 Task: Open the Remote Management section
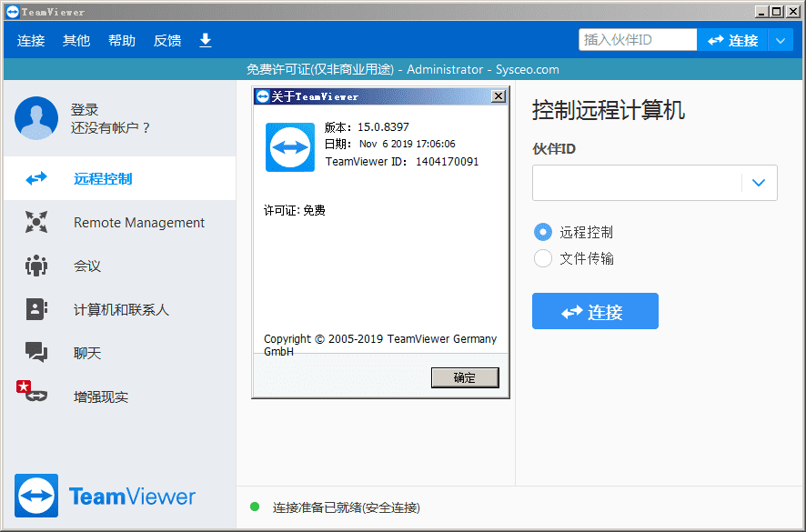click(x=119, y=222)
